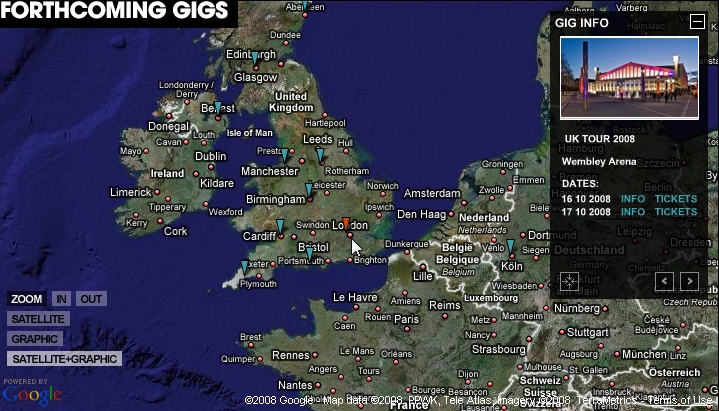Click the Aberdeen gig marker
719x411 pixels.
pos(305,5)
